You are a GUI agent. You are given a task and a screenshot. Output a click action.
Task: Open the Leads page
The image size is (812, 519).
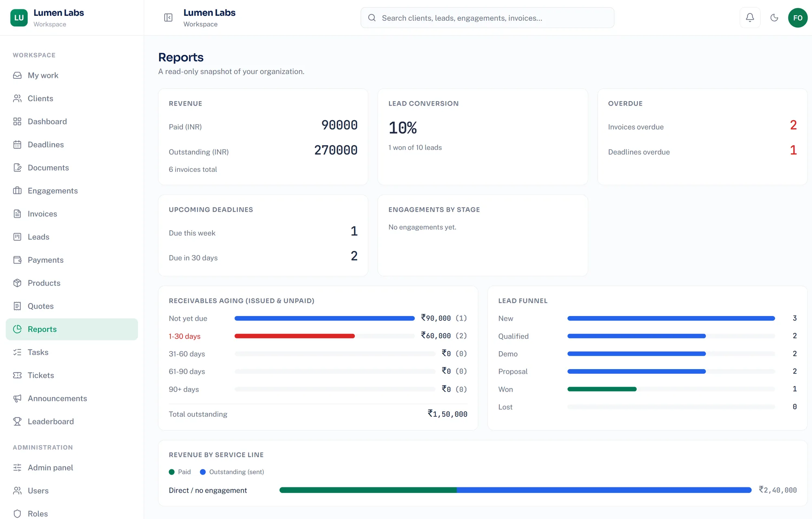coord(72,237)
